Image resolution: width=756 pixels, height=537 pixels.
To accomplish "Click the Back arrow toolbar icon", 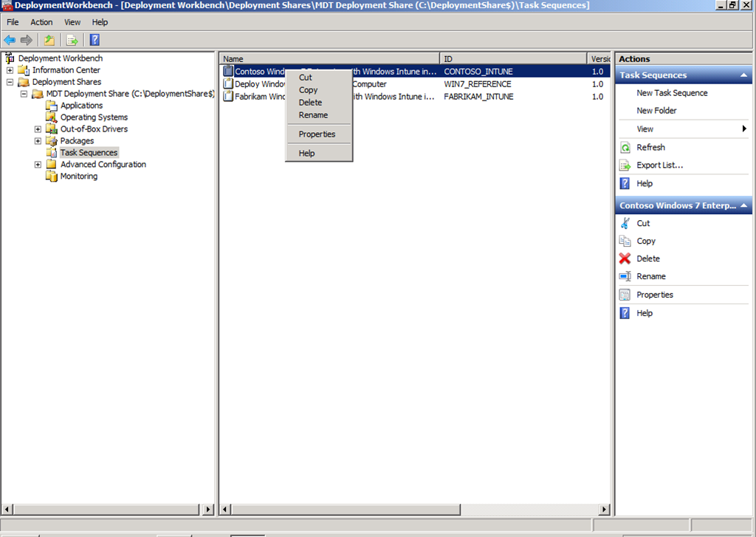I will tap(10, 40).
